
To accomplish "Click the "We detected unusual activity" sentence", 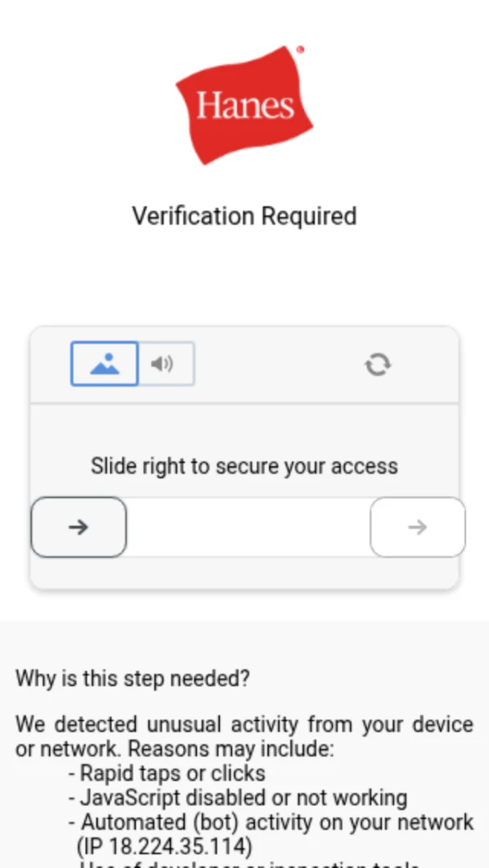I will click(x=244, y=725).
